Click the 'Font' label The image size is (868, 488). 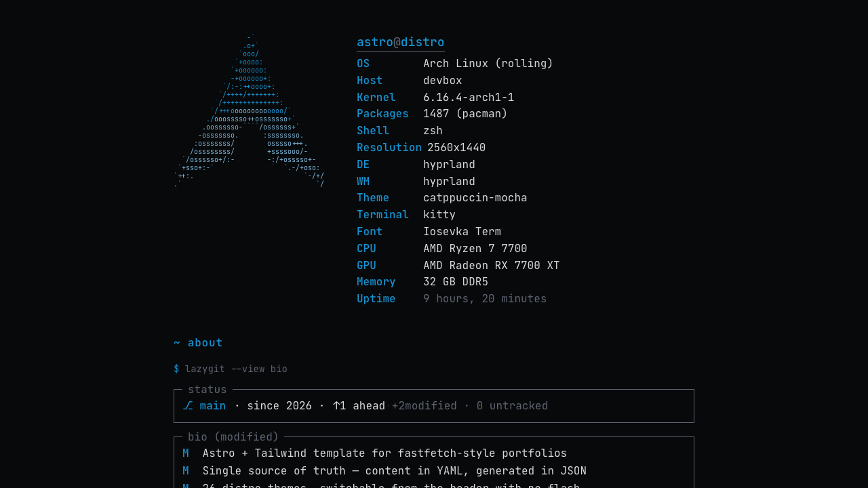(x=370, y=232)
